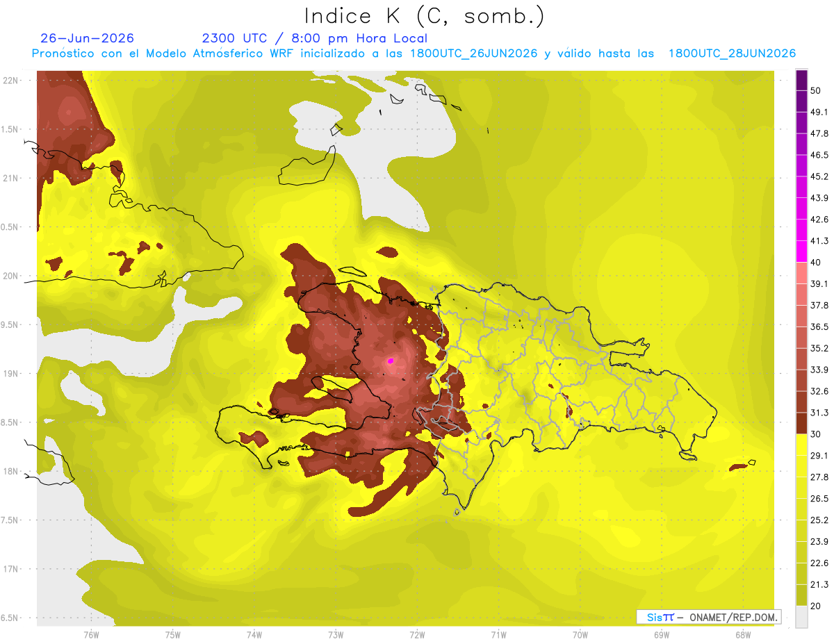Click the bright yellow swatch between 29.1 and 30
The image size is (834, 644).
[801, 445]
